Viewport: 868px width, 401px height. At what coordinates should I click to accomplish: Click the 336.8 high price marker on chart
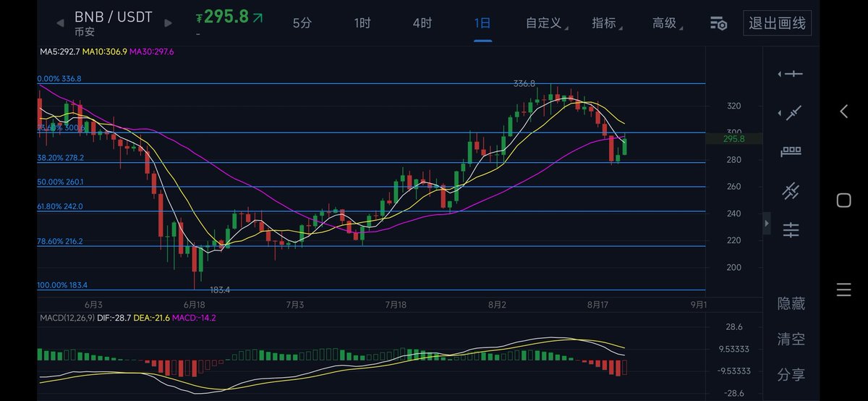(524, 83)
